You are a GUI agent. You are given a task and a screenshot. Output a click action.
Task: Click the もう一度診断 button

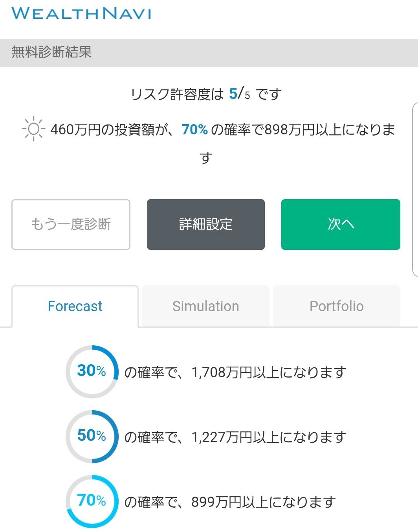(x=71, y=224)
